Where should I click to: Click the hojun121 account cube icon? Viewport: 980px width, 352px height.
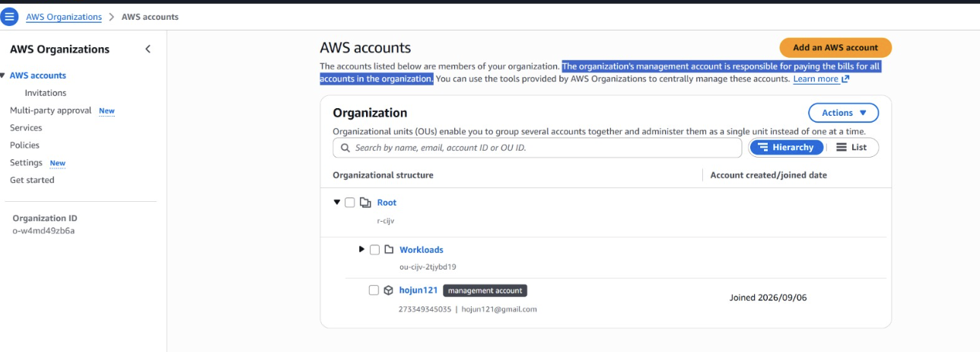(x=388, y=290)
